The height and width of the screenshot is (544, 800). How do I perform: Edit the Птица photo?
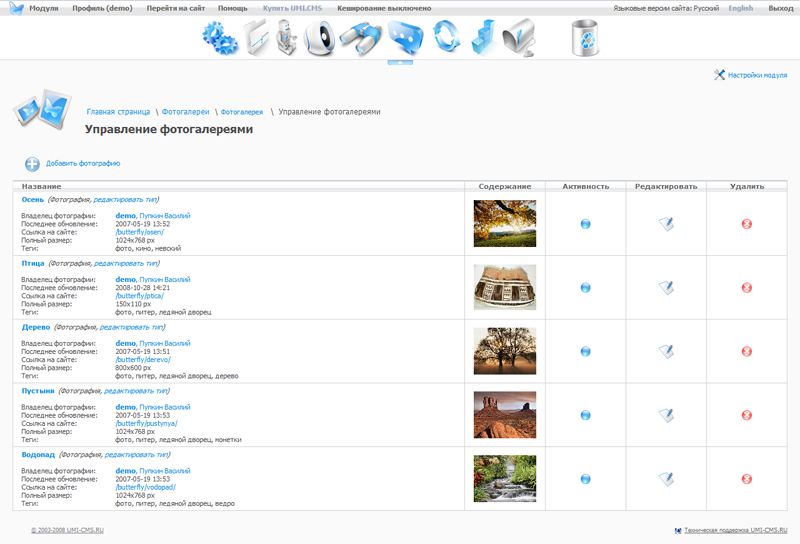[x=666, y=287]
